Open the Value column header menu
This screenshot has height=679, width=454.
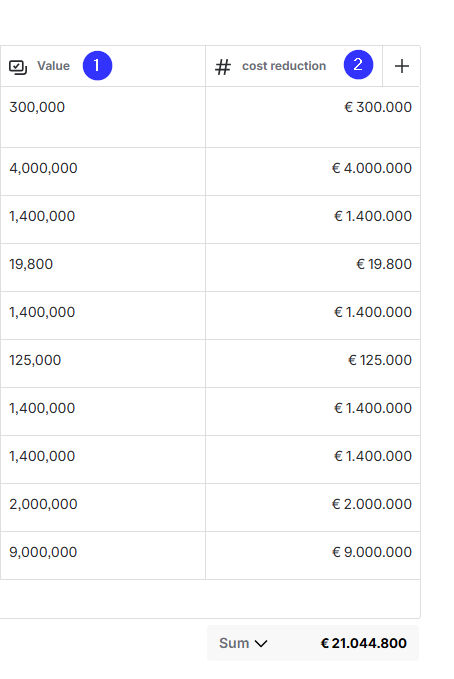coord(103,66)
